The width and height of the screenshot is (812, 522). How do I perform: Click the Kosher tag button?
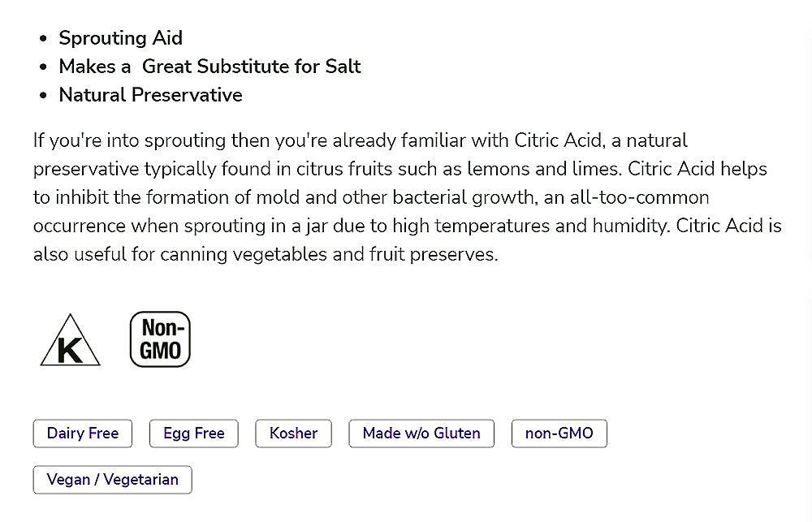[x=293, y=434]
